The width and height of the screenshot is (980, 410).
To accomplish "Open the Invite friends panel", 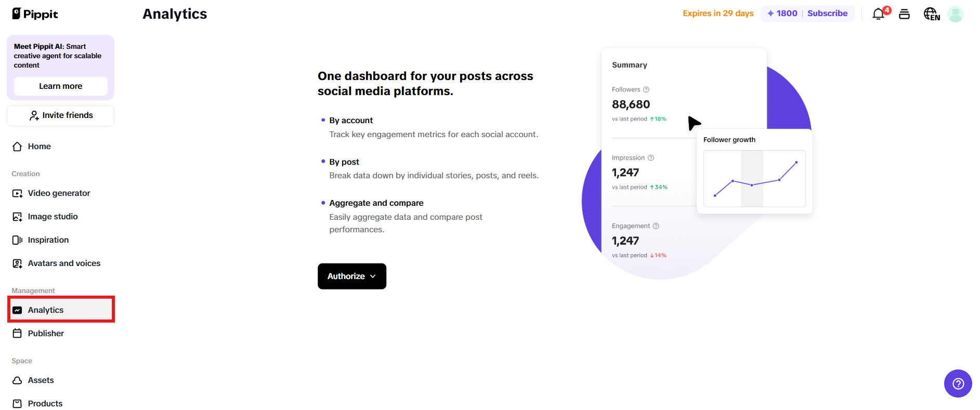I will pyautogui.click(x=60, y=115).
